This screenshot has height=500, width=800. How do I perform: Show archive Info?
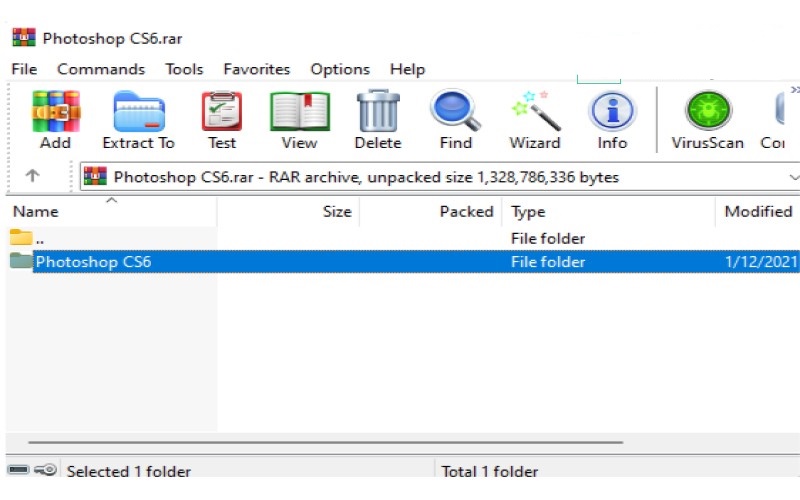pos(612,111)
